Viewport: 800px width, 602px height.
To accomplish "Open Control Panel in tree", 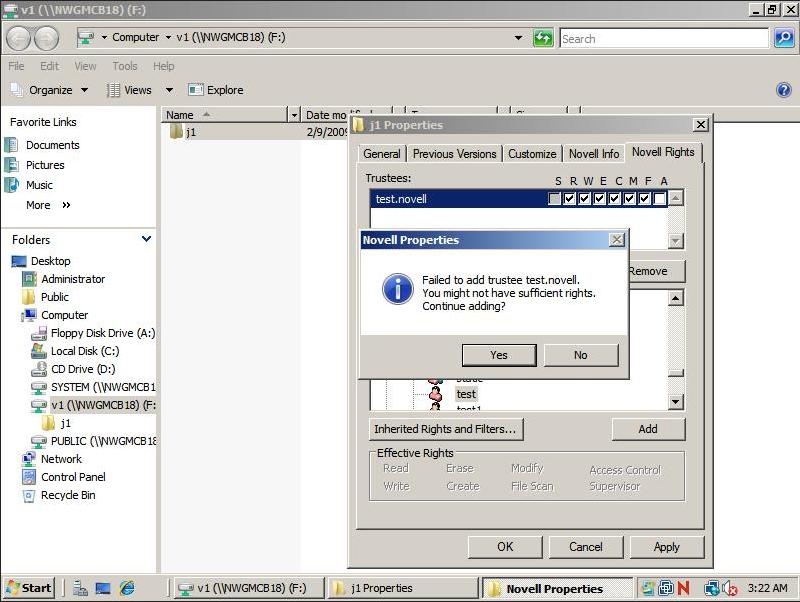I will click(x=73, y=477).
